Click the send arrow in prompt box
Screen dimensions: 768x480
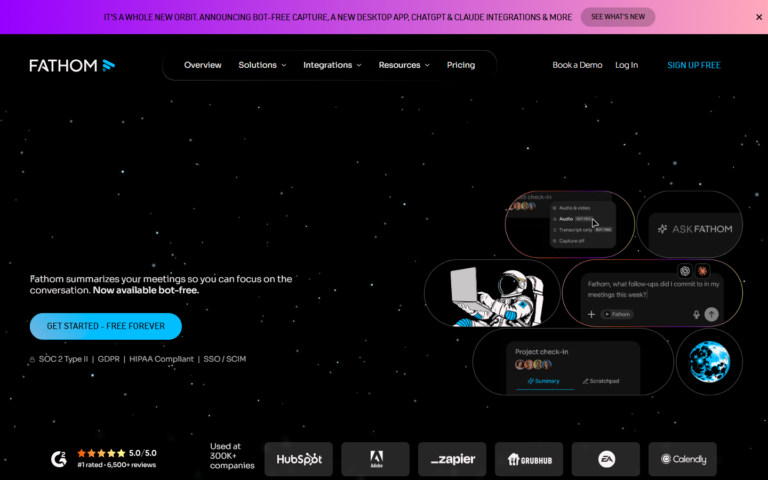[x=711, y=314]
